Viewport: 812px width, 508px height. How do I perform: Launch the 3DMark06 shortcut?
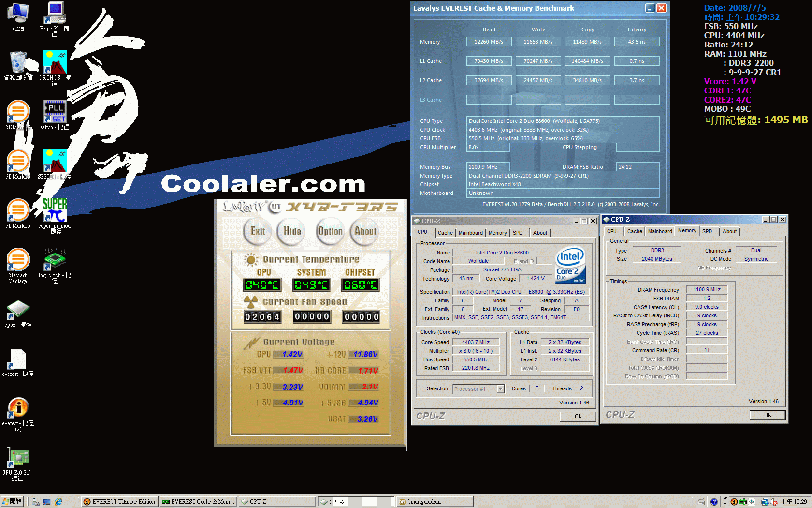coord(18,211)
